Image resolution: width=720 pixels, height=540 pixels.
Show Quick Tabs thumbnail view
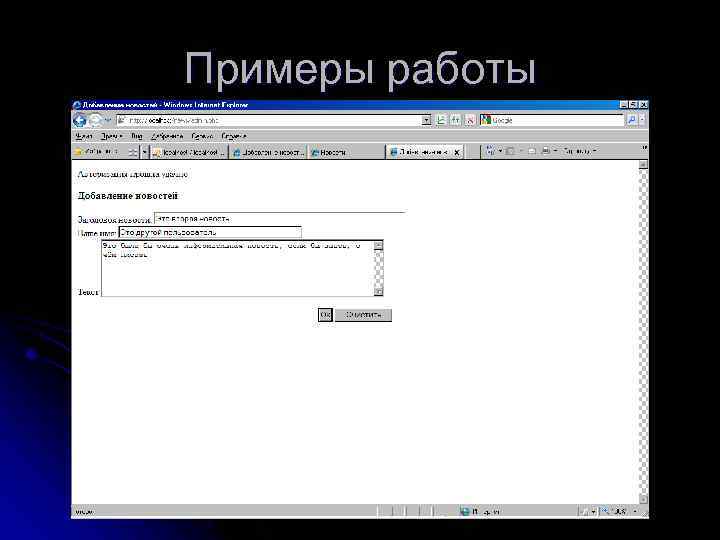pyautogui.click(x=133, y=152)
